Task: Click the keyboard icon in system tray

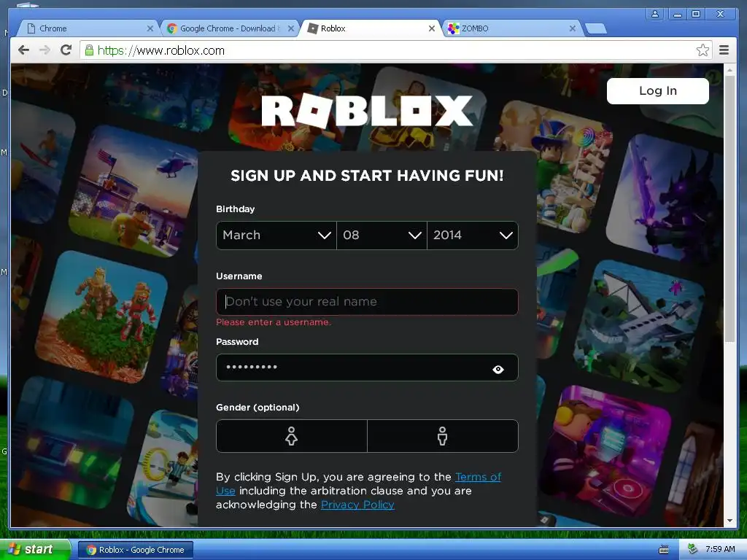Action: pyautogui.click(x=664, y=550)
